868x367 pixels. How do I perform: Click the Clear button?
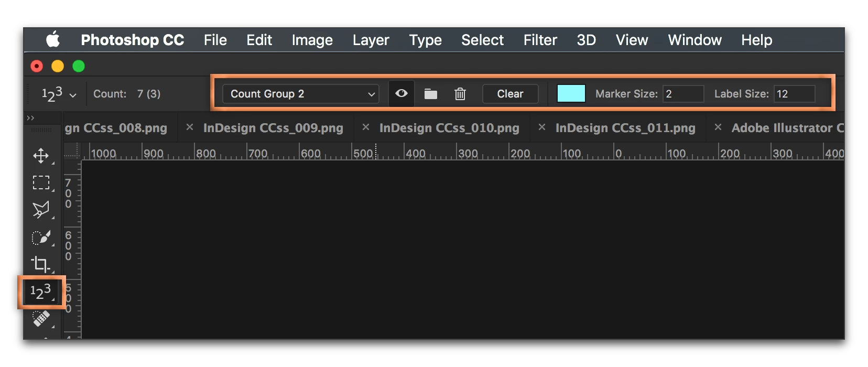510,94
